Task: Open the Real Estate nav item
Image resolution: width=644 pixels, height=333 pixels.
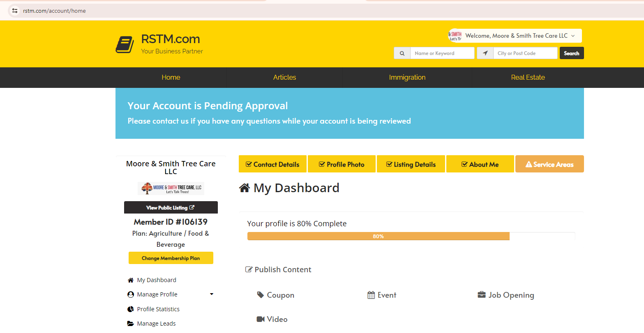Action: pyautogui.click(x=528, y=77)
